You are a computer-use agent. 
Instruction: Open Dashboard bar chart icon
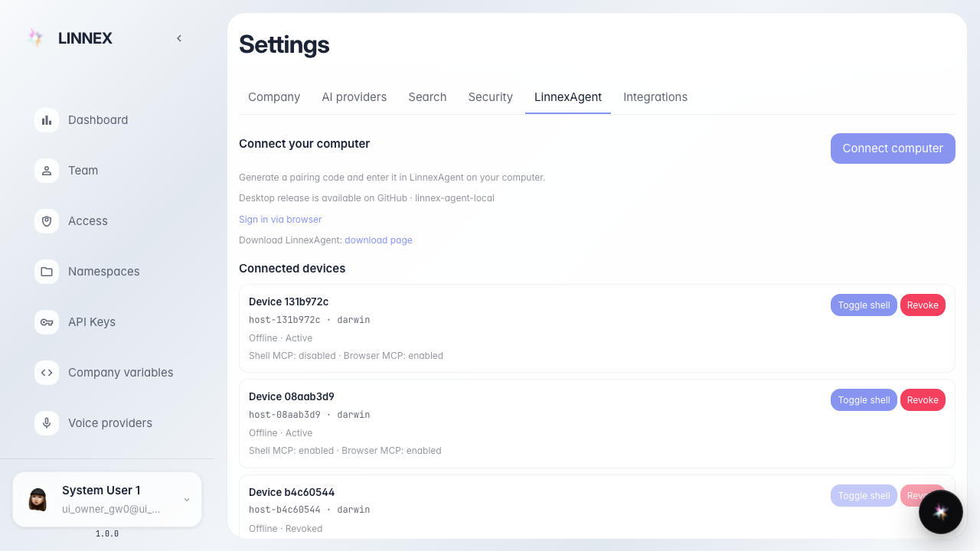47,120
